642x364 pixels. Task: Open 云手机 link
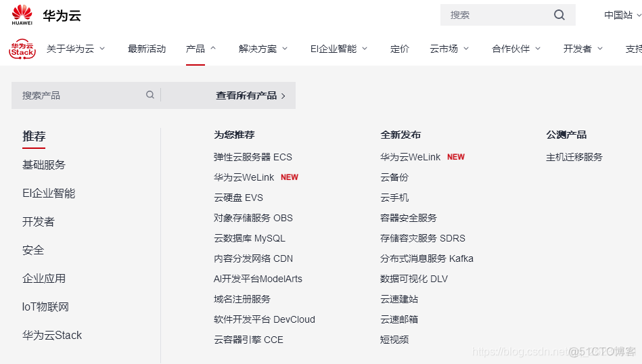[x=394, y=198]
